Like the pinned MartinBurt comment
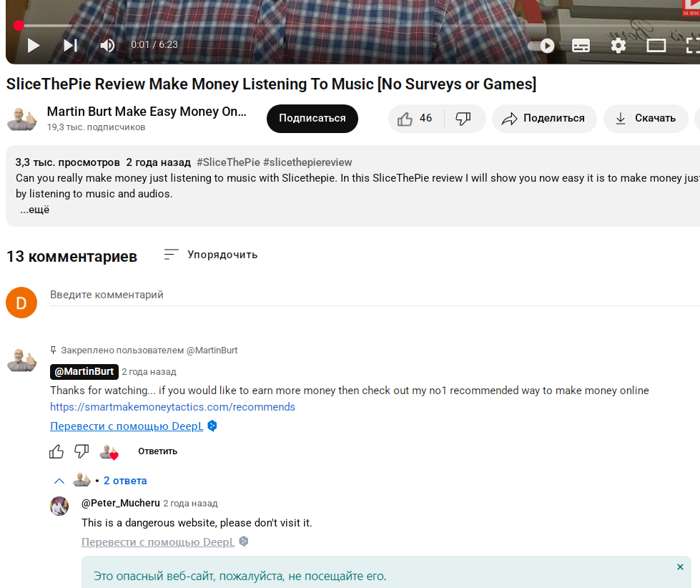 pos(56,451)
